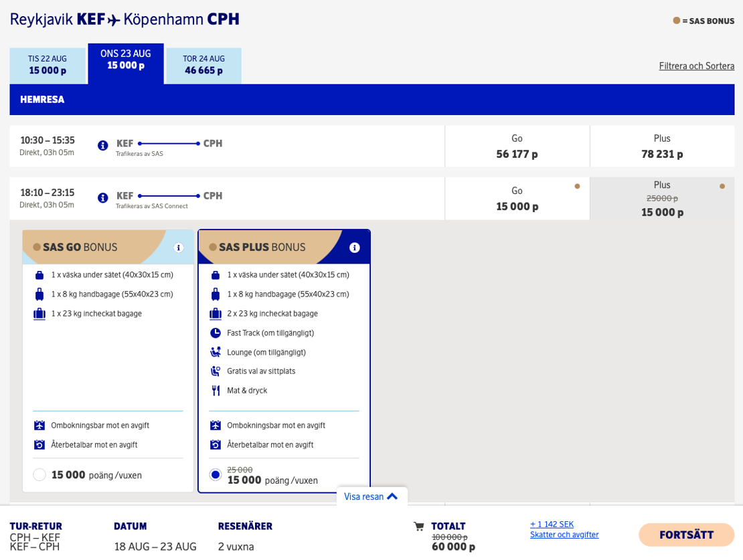The width and height of the screenshot is (743, 560).
Task: Click under-seat bag icon in SAS Plus Bonus
Action: [x=216, y=275]
